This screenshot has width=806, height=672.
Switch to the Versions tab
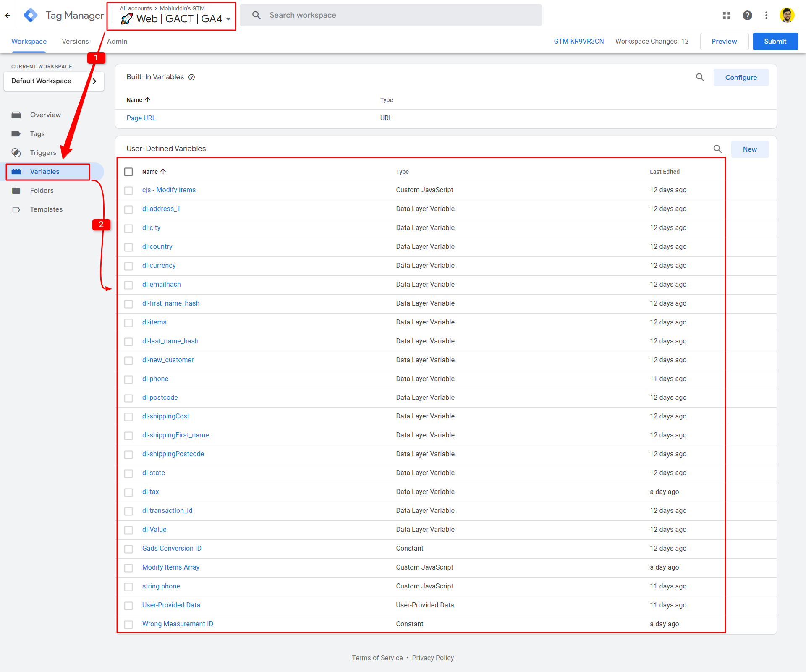[75, 42]
